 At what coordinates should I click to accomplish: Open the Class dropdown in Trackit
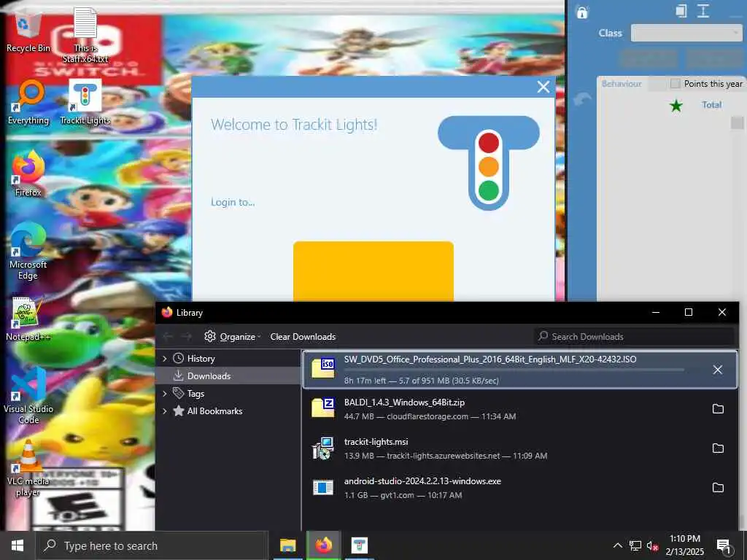686,33
